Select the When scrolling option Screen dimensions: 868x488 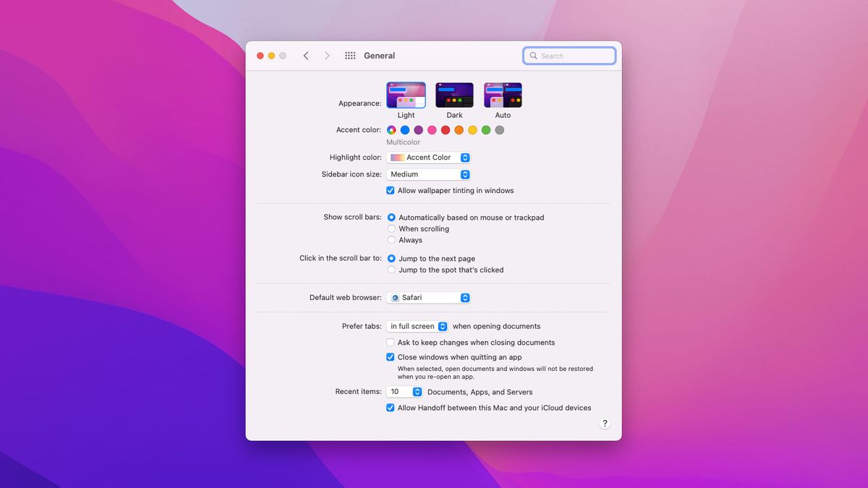[x=391, y=228]
